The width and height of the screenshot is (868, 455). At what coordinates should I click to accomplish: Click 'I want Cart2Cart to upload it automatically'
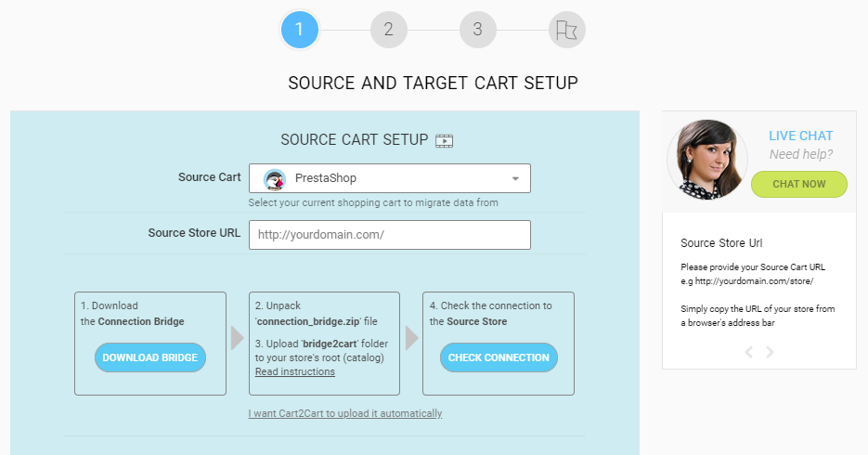point(344,413)
